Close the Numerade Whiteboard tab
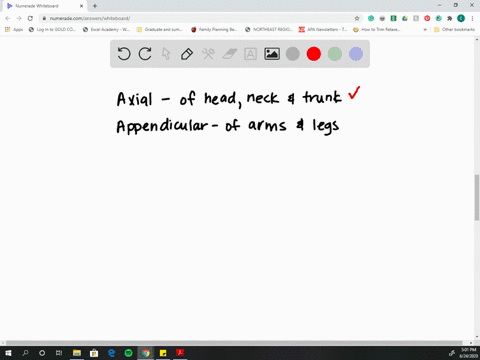 pos(81,6)
